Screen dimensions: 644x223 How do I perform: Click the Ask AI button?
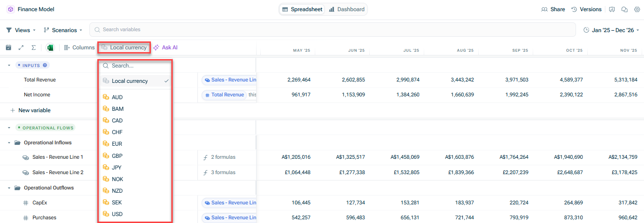[165, 47]
